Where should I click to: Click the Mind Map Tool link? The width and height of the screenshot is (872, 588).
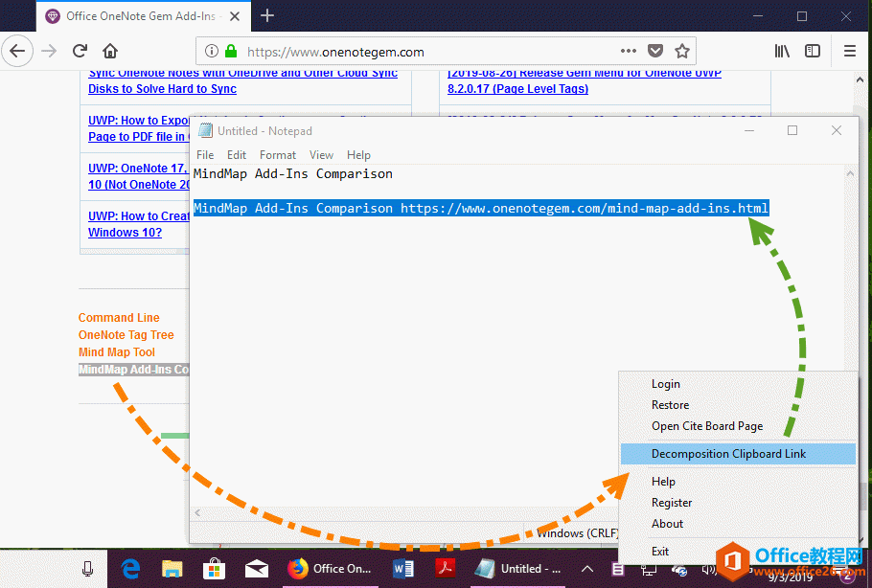(x=117, y=352)
